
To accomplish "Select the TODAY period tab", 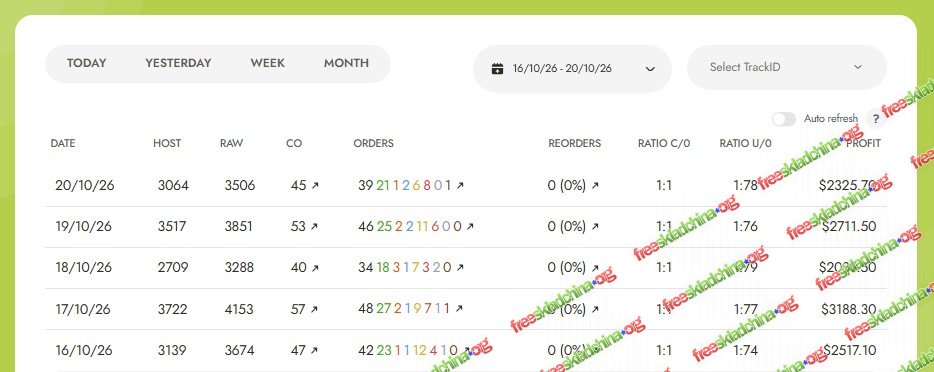I will (x=86, y=63).
